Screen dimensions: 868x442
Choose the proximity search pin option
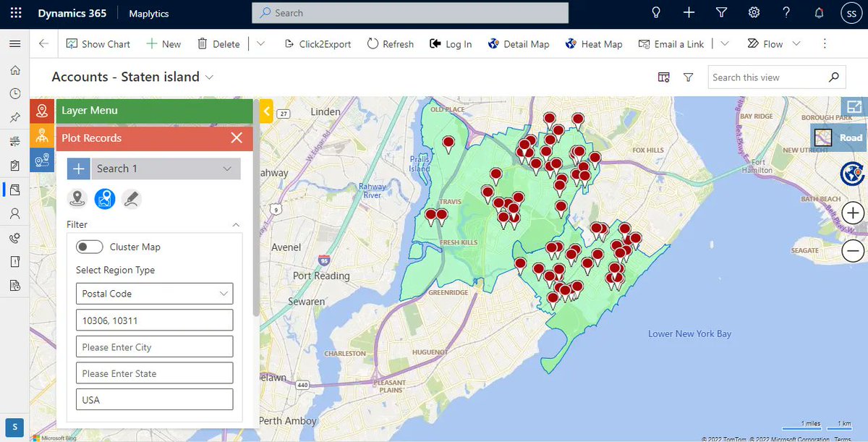click(x=78, y=199)
